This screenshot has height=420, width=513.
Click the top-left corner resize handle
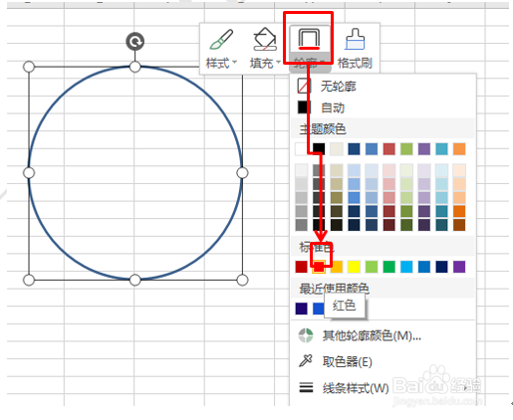tap(29, 67)
